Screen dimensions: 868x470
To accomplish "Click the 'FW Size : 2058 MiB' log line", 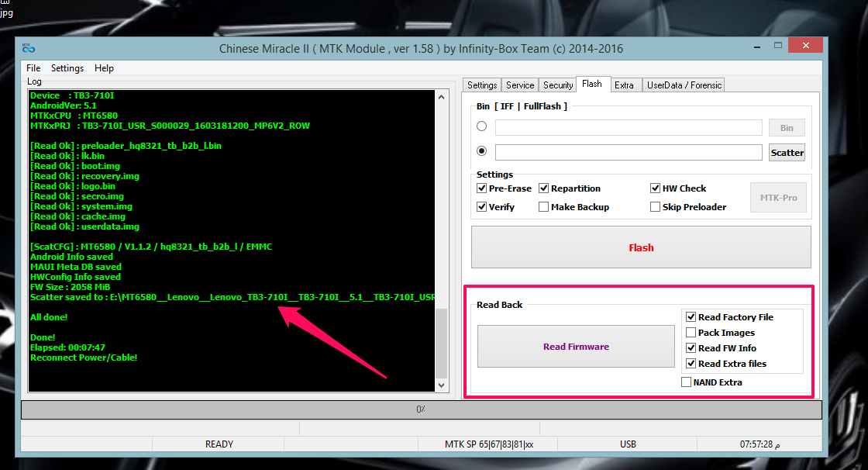I will pos(70,286).
